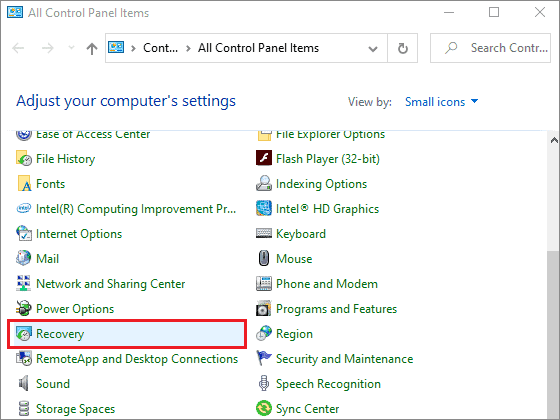Click into the Search Control Panel field
This screenshot has width=560, height=420.
click(490, 48)
